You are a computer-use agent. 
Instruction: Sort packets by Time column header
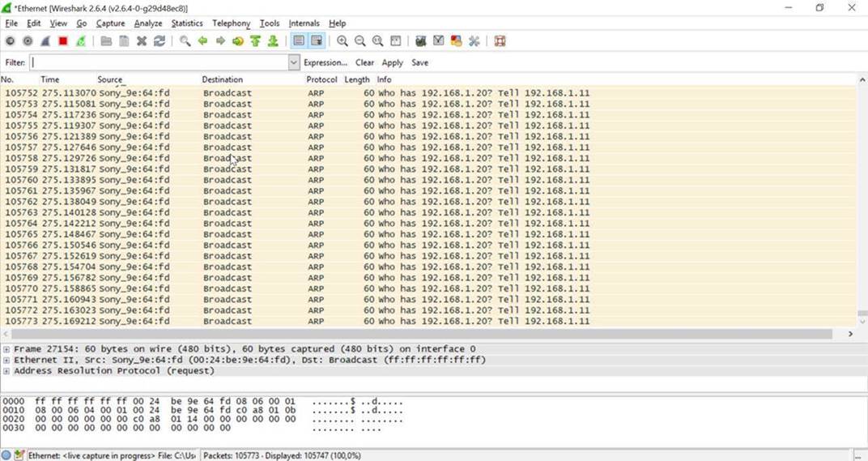(50, 79)
